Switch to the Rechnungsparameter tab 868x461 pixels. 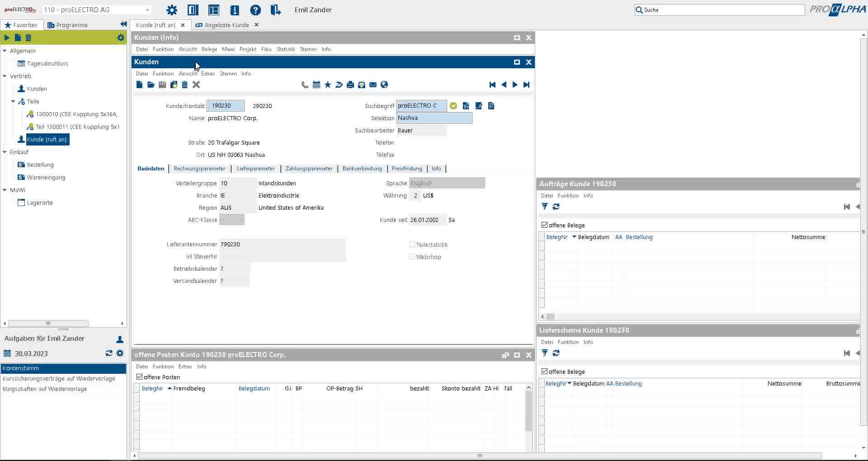tap(199, 169)
